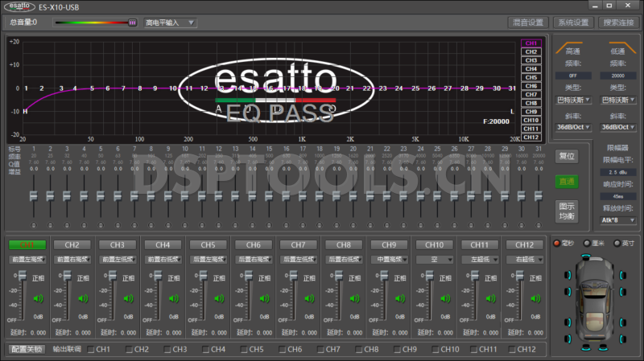Click the limiter level field showing 2.5 dBu
644x361 pixels.
618,172
